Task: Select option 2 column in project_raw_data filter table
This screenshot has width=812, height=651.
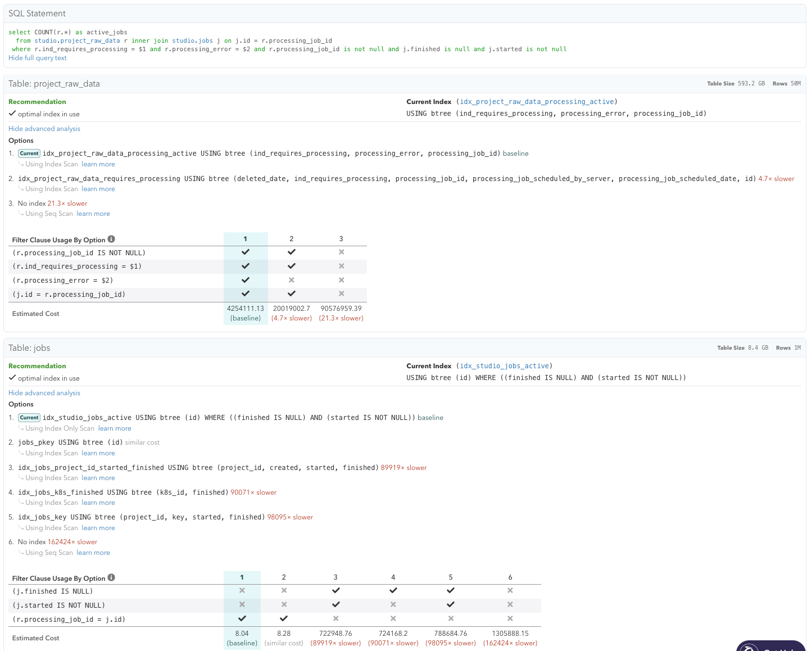Action: click(x=291, y=239)
